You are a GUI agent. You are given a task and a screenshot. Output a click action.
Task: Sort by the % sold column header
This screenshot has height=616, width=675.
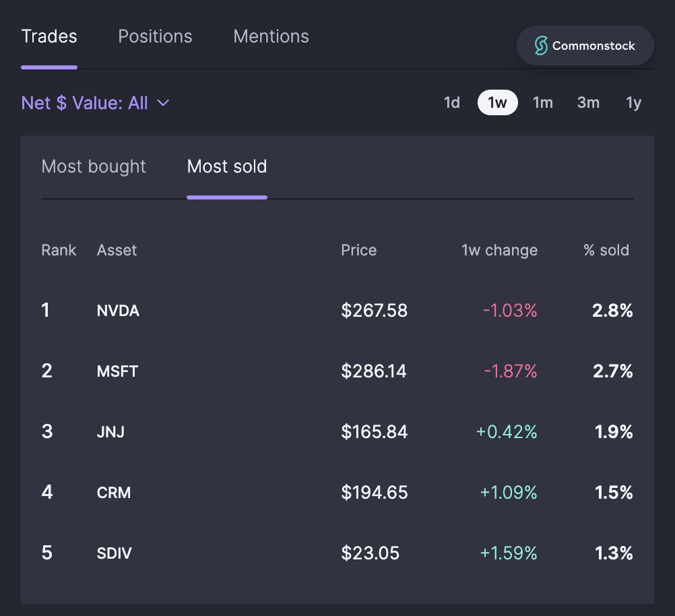pyautogui.click(x=606, y=250)
